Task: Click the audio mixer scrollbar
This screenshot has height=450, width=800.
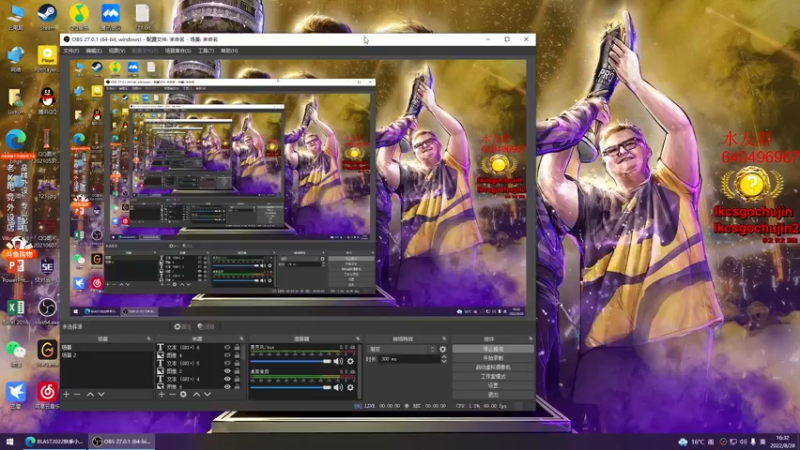Action: pos(360,371)
